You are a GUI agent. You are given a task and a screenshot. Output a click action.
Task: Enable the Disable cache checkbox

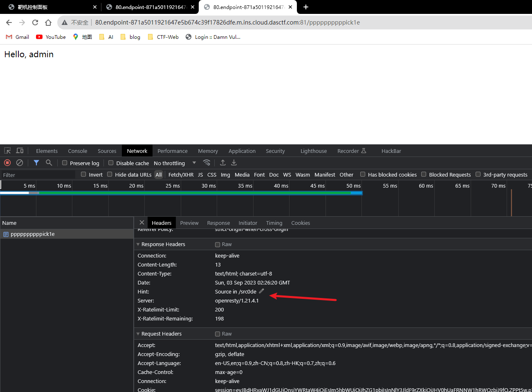pyautogui.click(x=111, y=163)
